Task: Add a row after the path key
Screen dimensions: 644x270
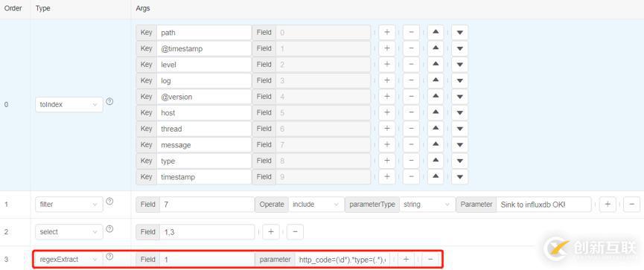Action: coord(386,33)
